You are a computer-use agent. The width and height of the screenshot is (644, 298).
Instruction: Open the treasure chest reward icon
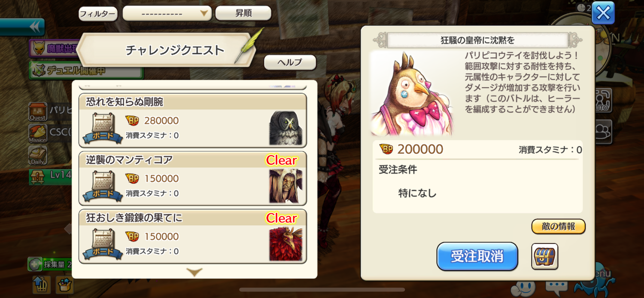click(544, 256)
